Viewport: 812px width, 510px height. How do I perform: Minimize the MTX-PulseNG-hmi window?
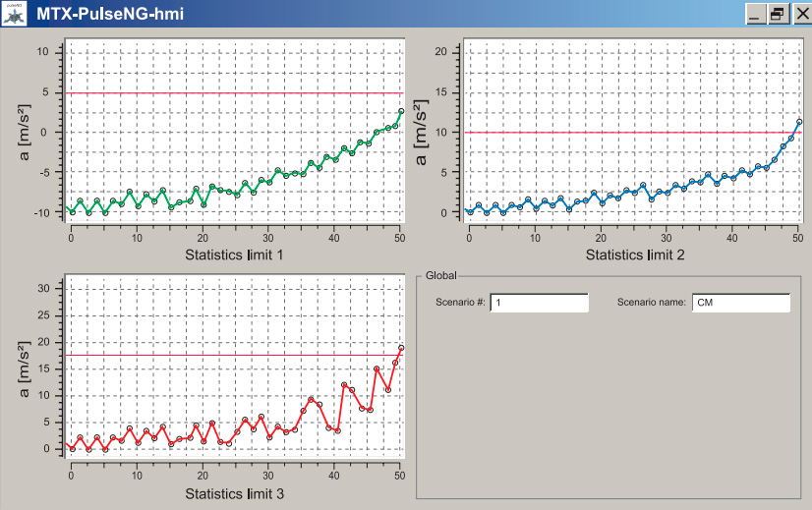click(x=755, y=15)
